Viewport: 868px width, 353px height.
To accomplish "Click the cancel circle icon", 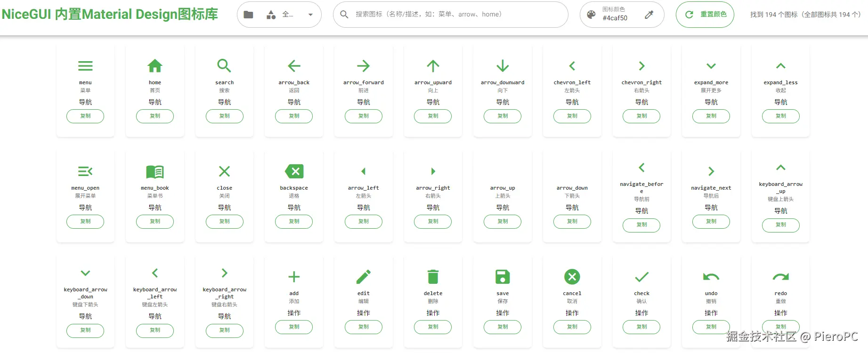I will pos(572,277).
